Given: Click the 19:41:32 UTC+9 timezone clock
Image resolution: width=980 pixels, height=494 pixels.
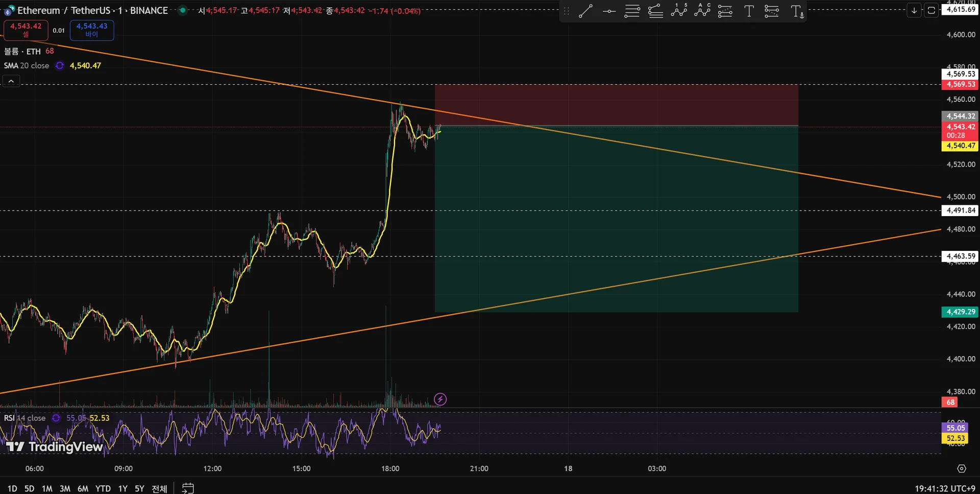Looking at the screenshot, I should [945, 488].
